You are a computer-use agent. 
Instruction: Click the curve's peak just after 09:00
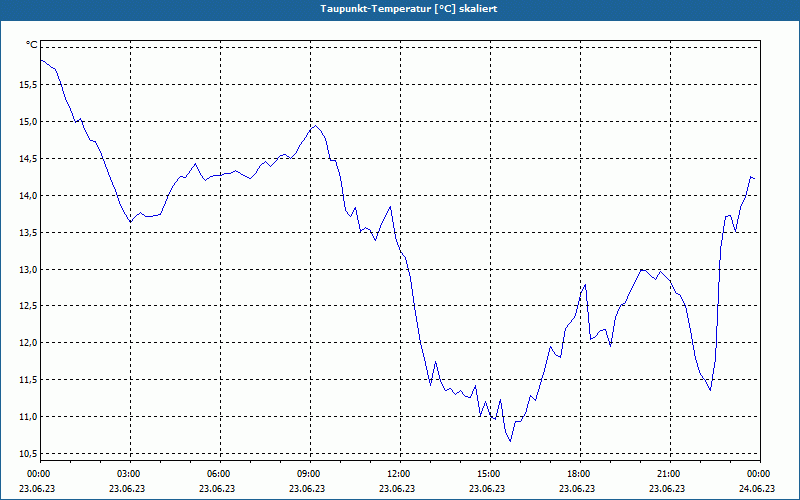[x=316, y=126]
